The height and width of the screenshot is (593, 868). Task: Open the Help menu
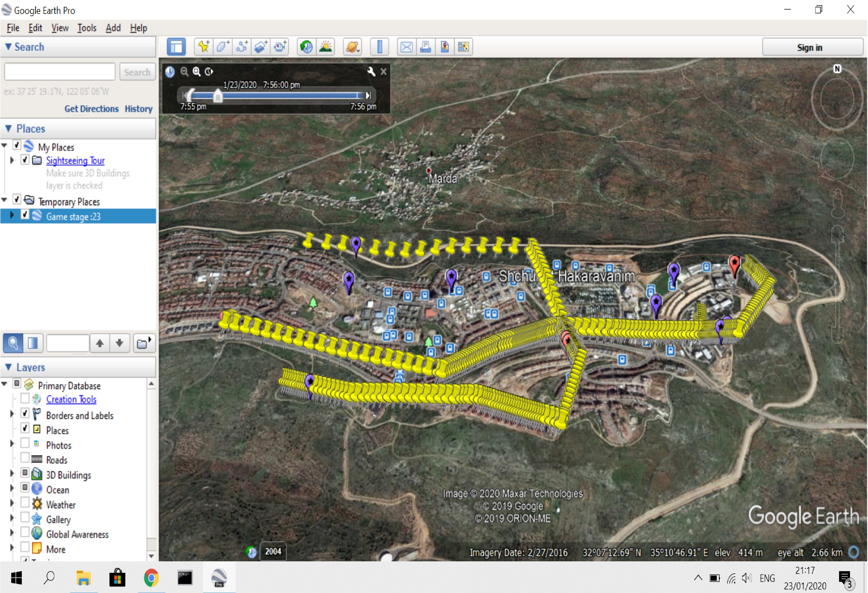coord(139,28)
